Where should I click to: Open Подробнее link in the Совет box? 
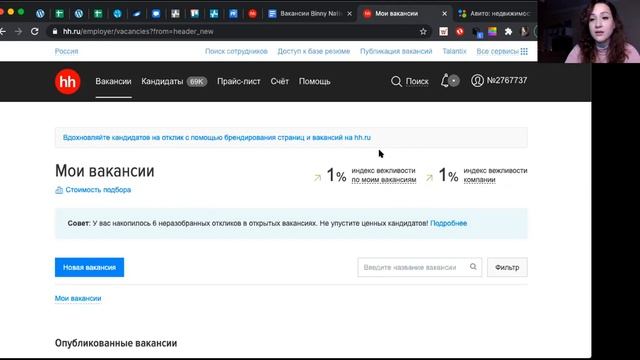pyautogui.click(x=449, y=223)
